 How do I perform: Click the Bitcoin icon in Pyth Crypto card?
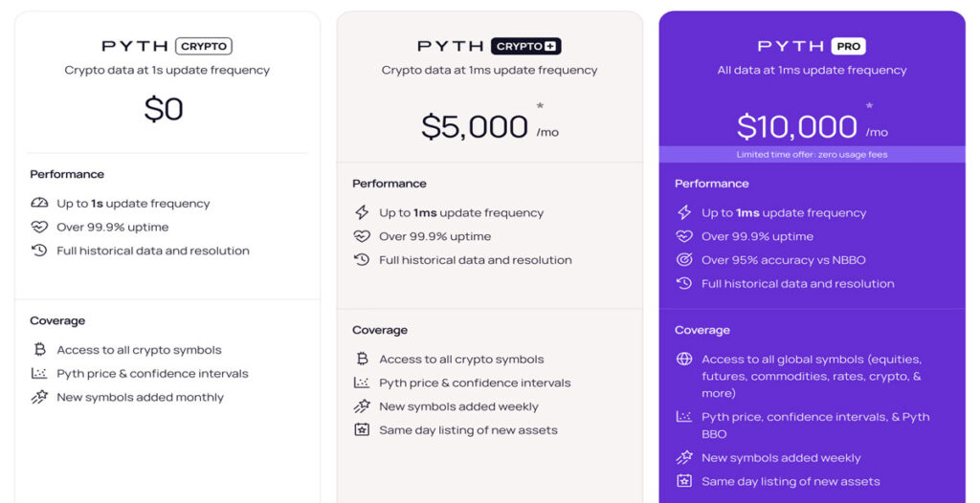[x=39, y=350]
